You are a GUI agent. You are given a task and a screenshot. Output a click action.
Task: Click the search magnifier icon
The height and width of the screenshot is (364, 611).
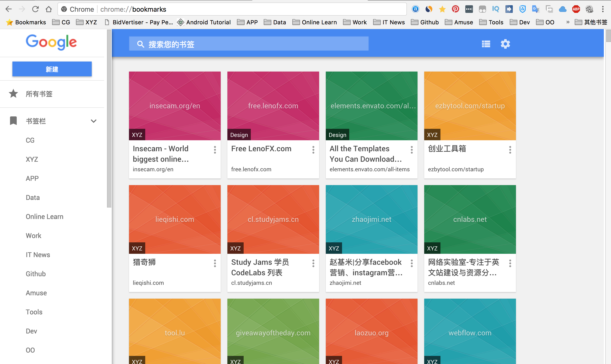[x=140, y=44]
